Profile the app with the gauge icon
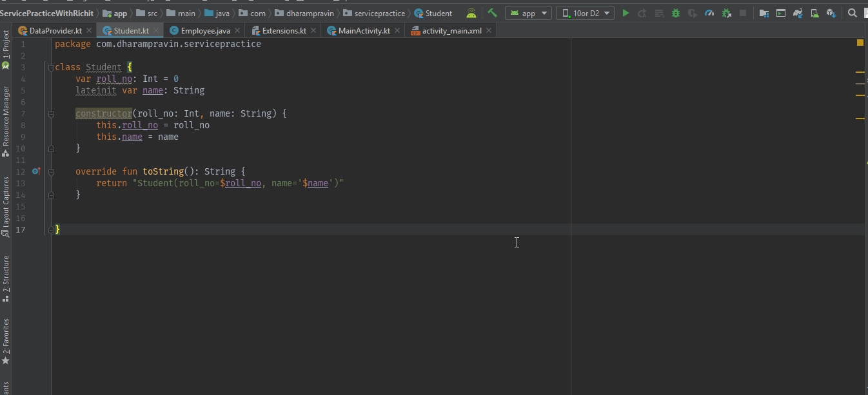Image resolution: width=868 pixels, height=395 pixels. click(709, 12)
